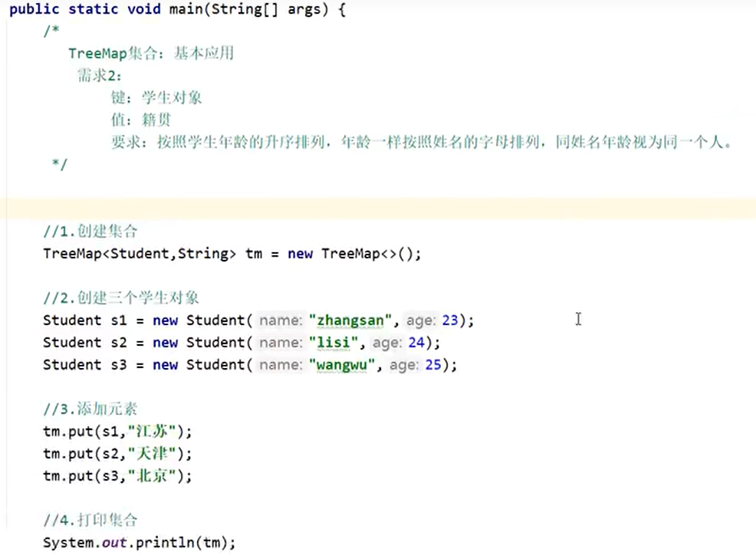
Task: Click the '//2.创建三个学生对象' comment
Action: click(x=120, y=297)
